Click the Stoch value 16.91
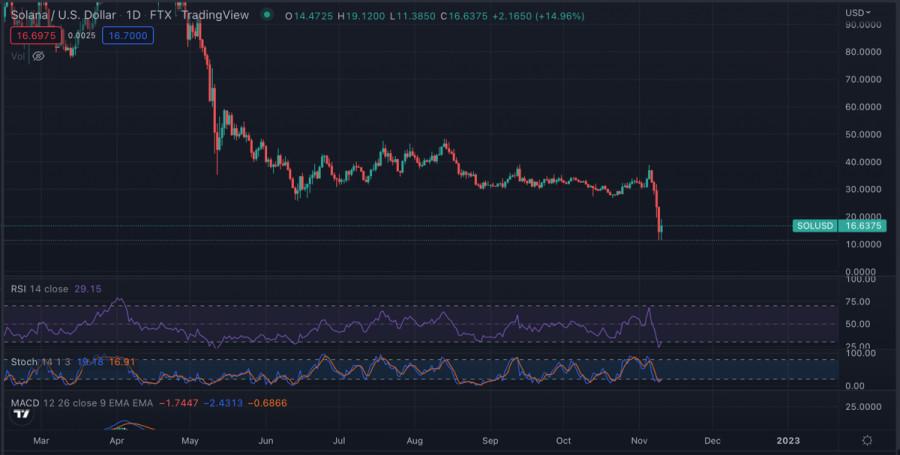900x455 pixels. (x=122, y=362)
